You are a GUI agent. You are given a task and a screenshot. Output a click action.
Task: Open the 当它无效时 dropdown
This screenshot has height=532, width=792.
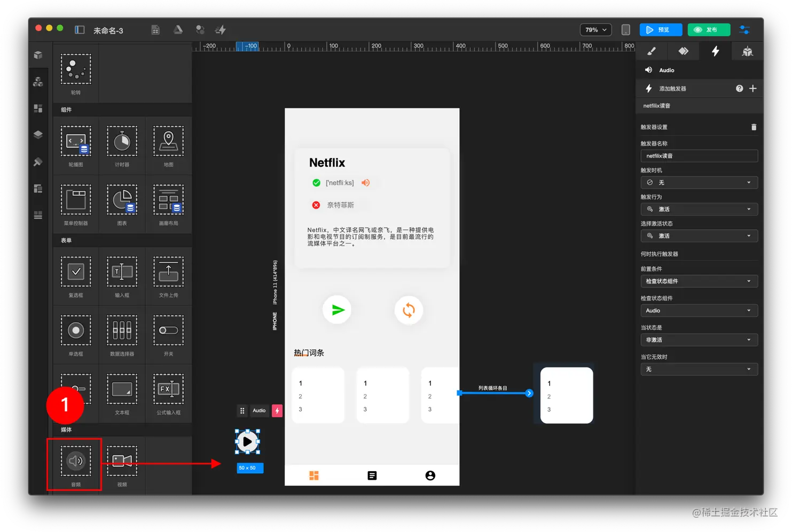pyautogui.click(x=699, y=369)
